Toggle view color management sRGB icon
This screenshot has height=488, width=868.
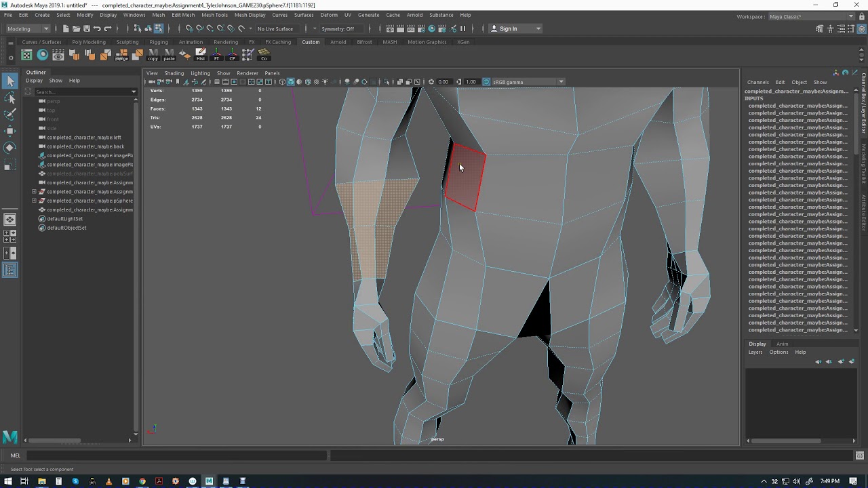pos(487,82)
